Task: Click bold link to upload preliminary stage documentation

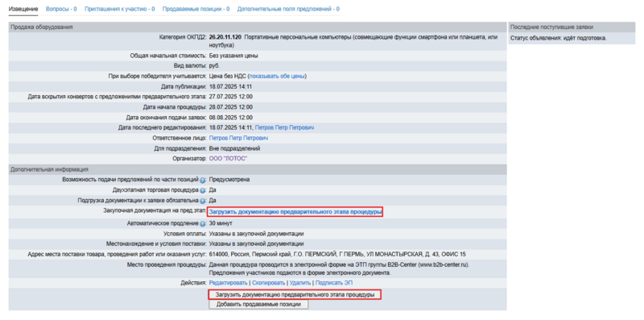Action: point(295,212)
